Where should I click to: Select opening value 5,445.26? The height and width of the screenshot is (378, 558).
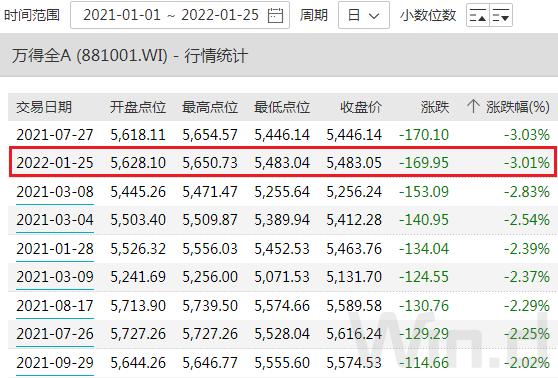pos(138,192)
